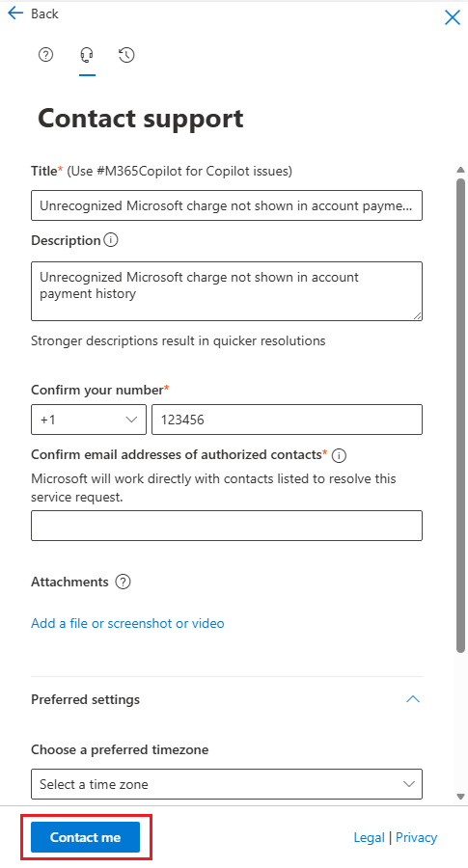Open the Privacy link
The image size is (468, 868).
click(416, 837)
